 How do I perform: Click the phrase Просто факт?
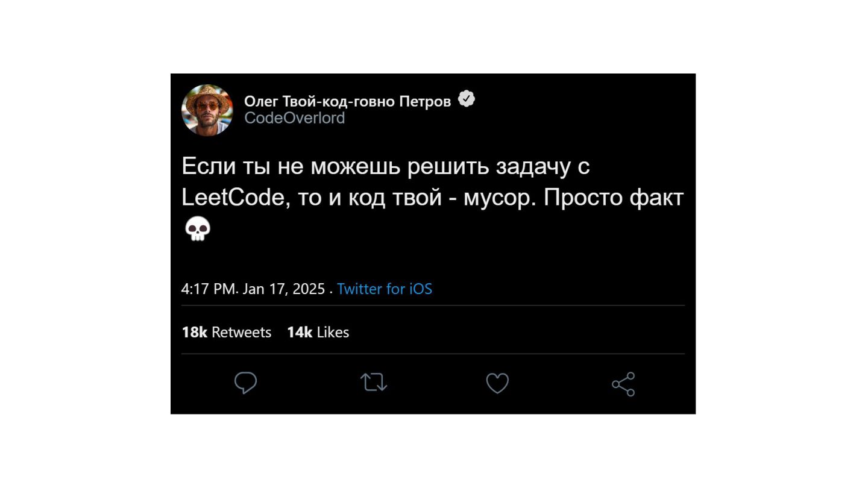(x=614, y=198)
